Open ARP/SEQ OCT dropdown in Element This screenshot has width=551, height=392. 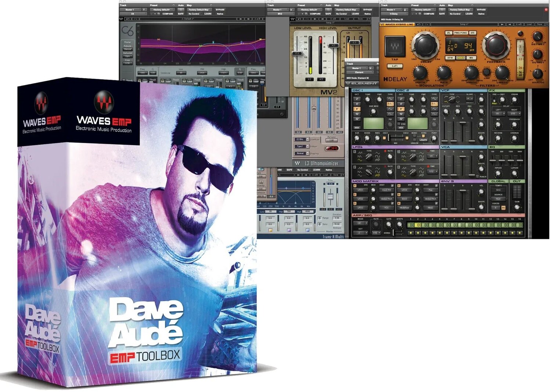coord(360,233)
